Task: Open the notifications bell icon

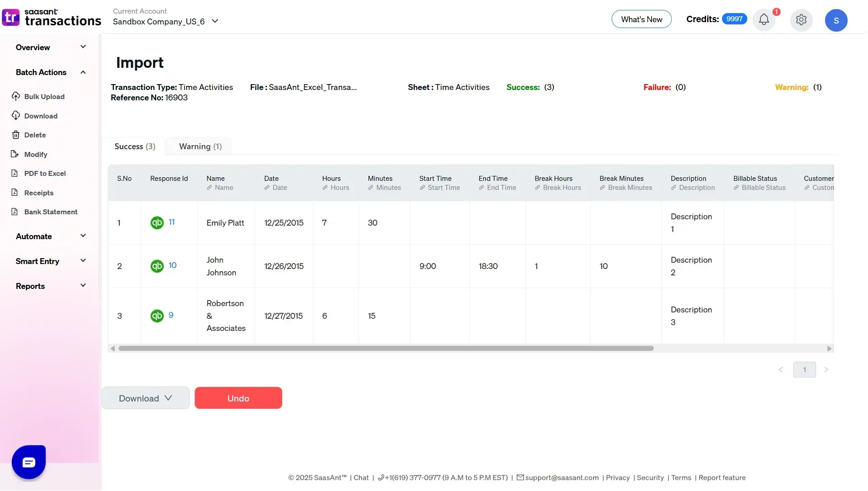Action: 764,19
